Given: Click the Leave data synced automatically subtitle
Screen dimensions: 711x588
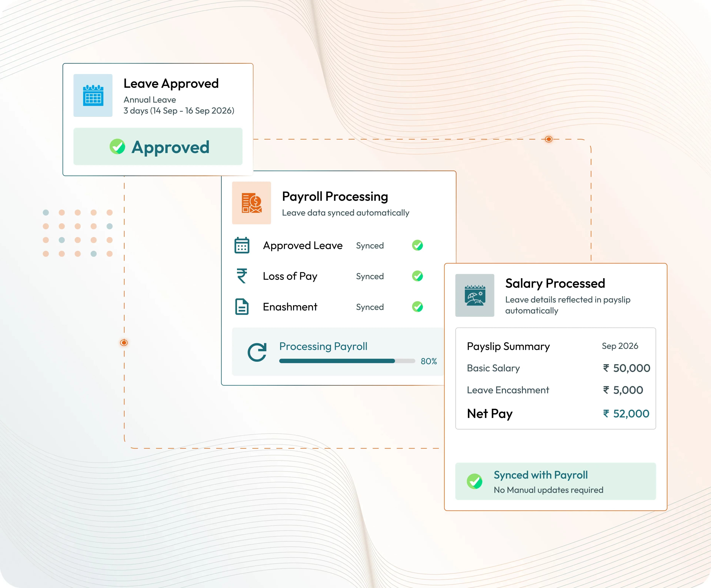Looking at the screenshot, I should click(x=345, y=213).
